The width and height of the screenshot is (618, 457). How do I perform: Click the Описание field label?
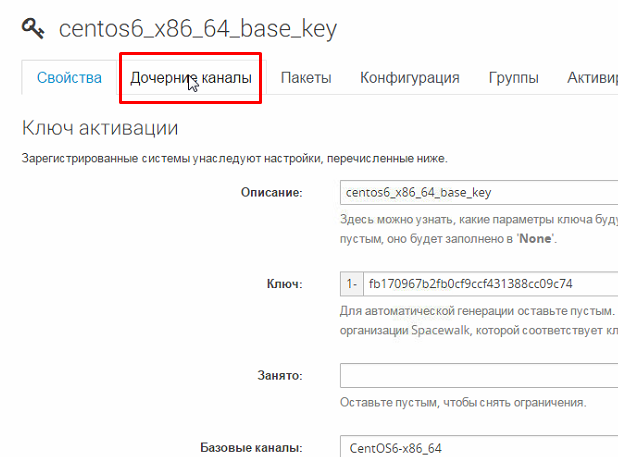271,192
